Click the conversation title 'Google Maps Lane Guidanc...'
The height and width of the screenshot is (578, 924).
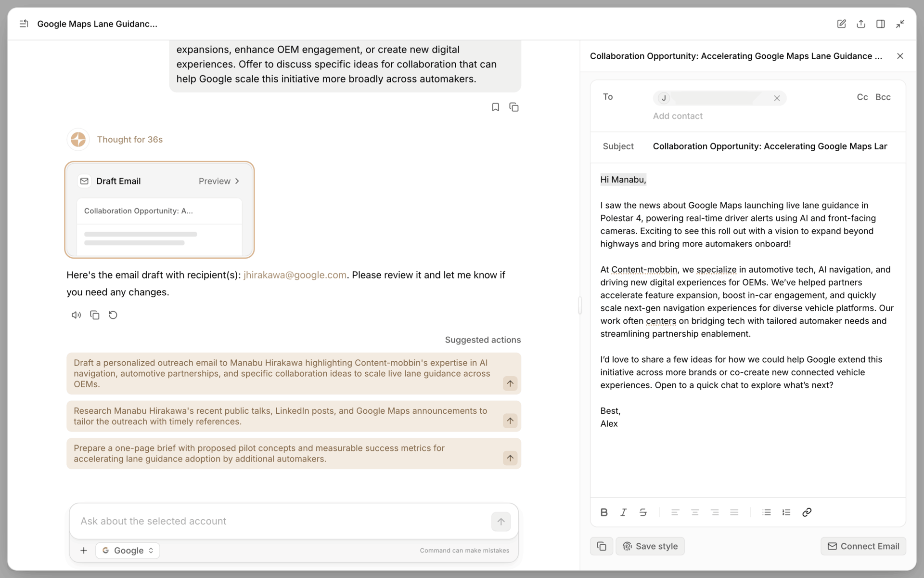[97, 24]
